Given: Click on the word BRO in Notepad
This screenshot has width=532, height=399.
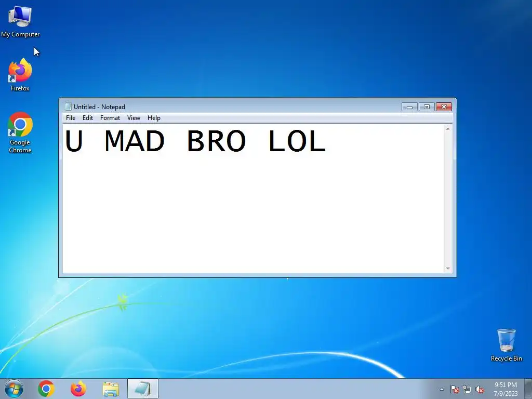Looking at the screenshot, I should [x=217, y=141].
